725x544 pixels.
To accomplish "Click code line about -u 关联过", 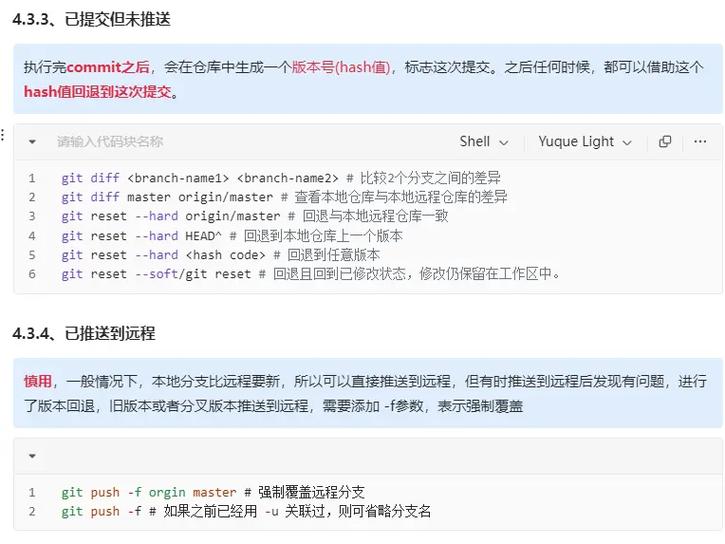I will 246,512.
